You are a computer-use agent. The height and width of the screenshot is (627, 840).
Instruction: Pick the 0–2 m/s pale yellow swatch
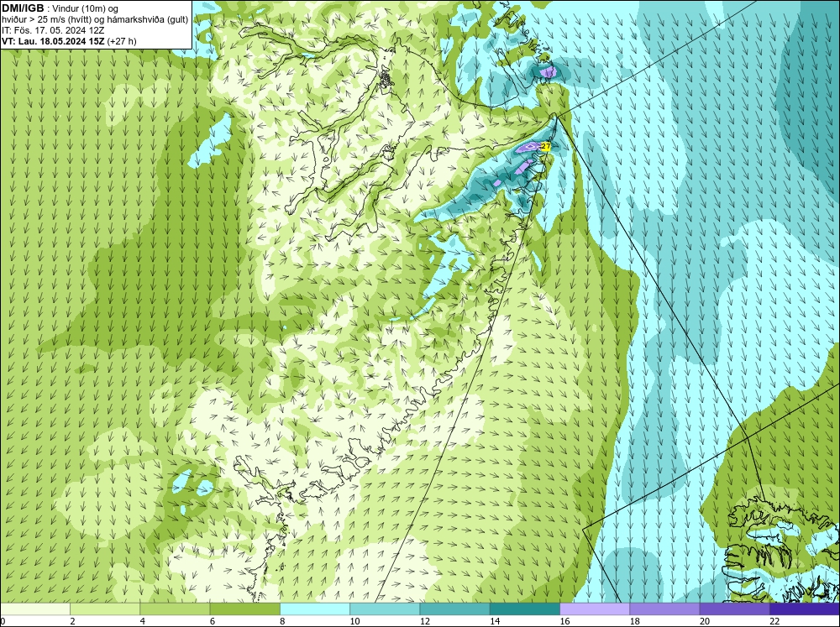pyautogui.click(x=34, y=609)
